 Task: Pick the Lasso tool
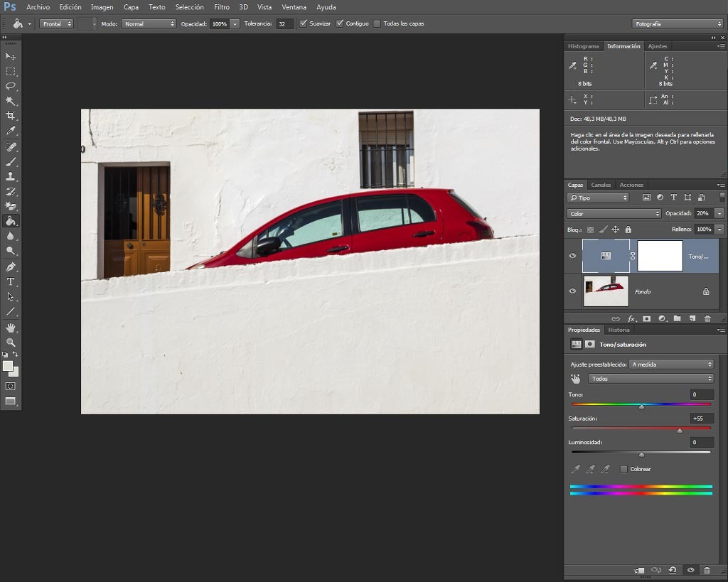coord(11,86)
